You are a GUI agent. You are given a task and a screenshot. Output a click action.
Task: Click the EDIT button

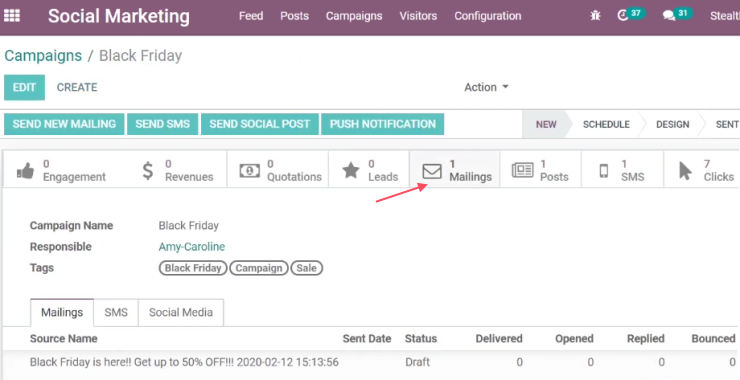pos(25,87)
